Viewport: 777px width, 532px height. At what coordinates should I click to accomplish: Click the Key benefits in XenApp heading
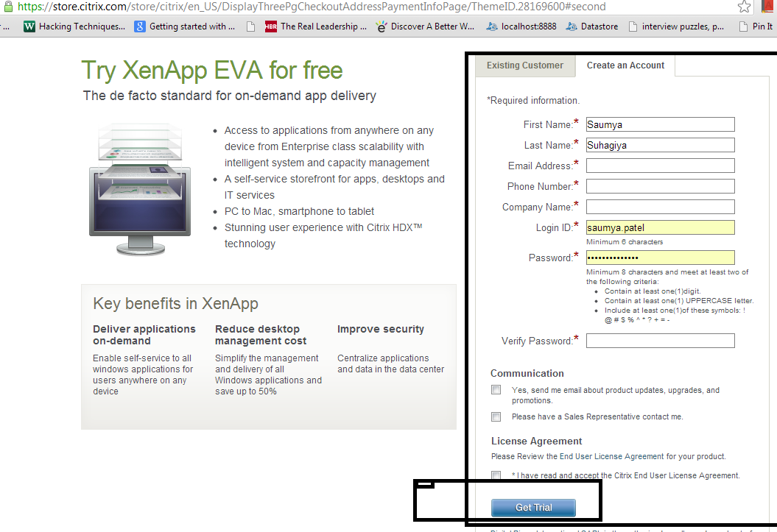(x=175, y=303)
